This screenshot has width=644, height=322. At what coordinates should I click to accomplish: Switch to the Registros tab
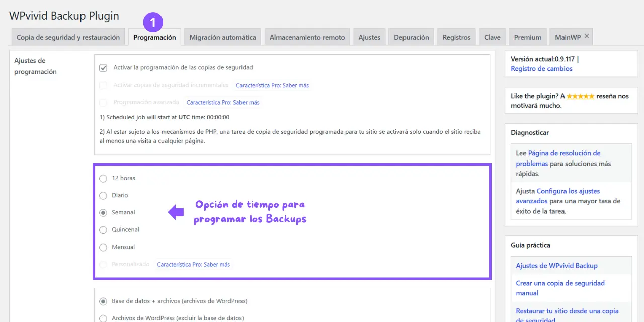(457, 37)
